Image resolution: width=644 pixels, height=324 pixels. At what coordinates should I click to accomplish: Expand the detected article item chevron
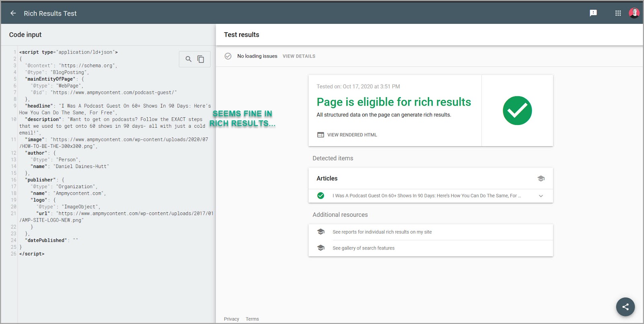pos(541,196)
